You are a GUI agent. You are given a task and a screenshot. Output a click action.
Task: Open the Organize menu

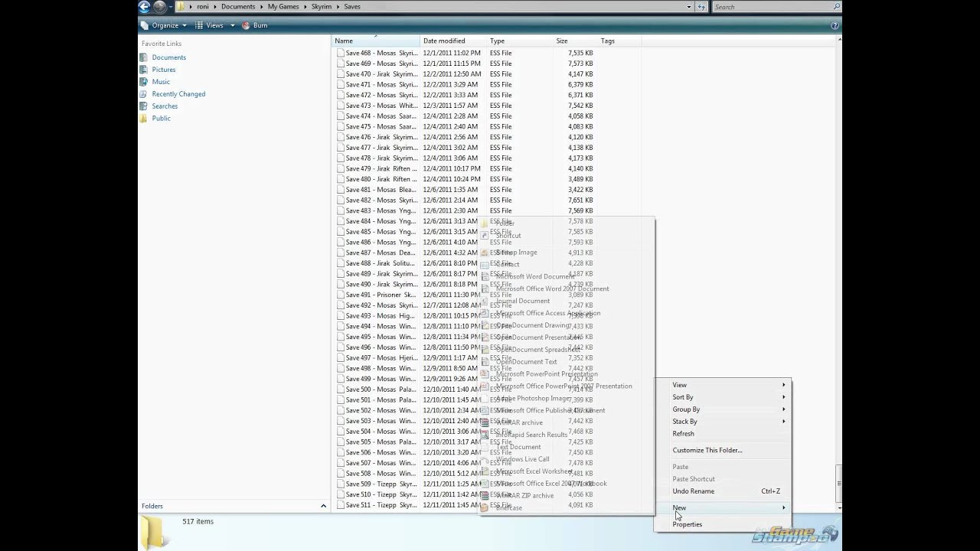click(165, 24)
